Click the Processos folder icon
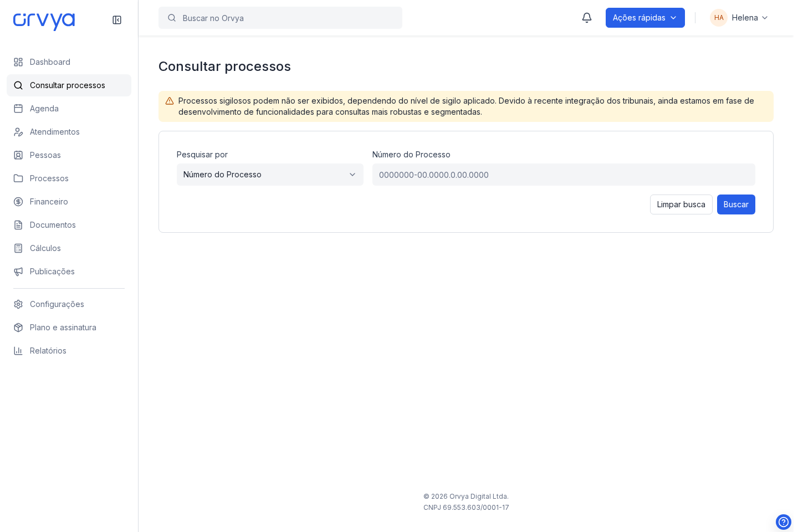This screenshot has height=532, width=798. [18, 178]
